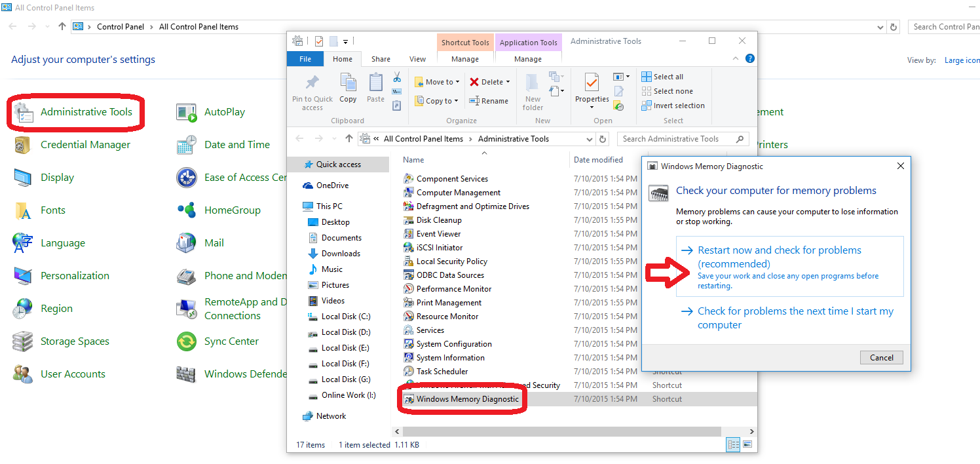Click the Edit icon in Open group
Viewport: 980px width, 464px height.
click(618, 91)
